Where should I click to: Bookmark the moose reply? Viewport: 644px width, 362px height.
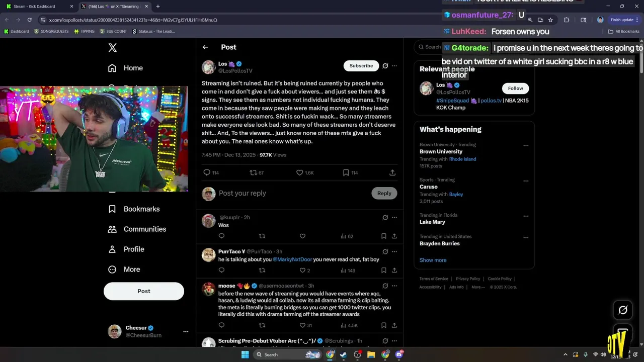[383, 325]
